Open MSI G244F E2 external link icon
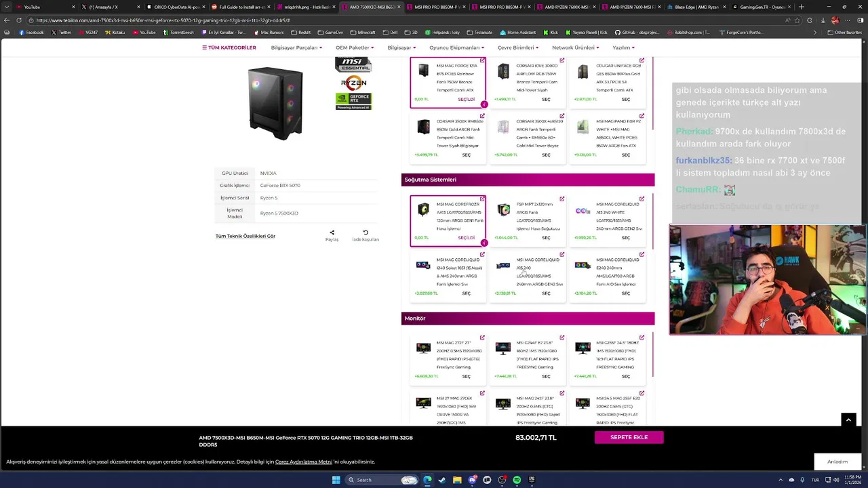 [x=562, y=338]
